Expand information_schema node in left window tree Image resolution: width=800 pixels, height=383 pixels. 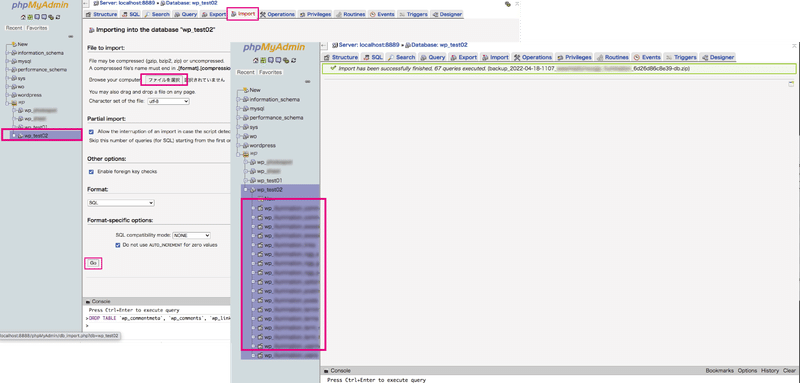tap(8, 53)
